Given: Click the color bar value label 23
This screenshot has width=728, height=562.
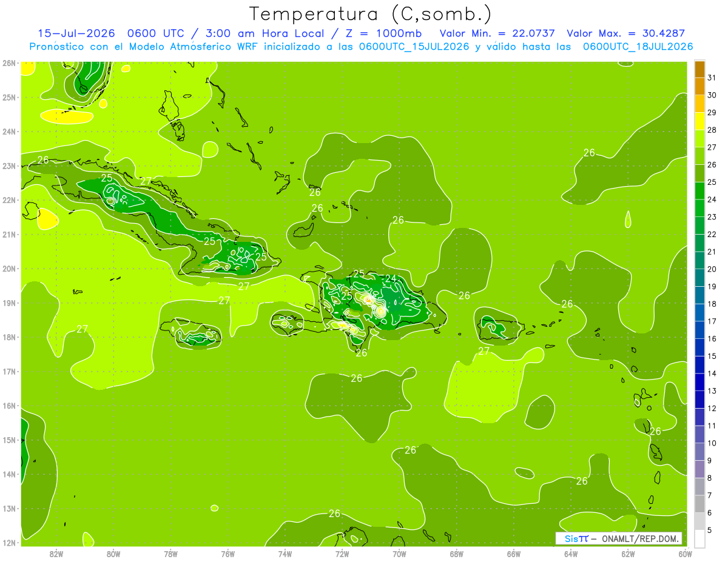Looking at the screenshot, I should tap(712, 216).
